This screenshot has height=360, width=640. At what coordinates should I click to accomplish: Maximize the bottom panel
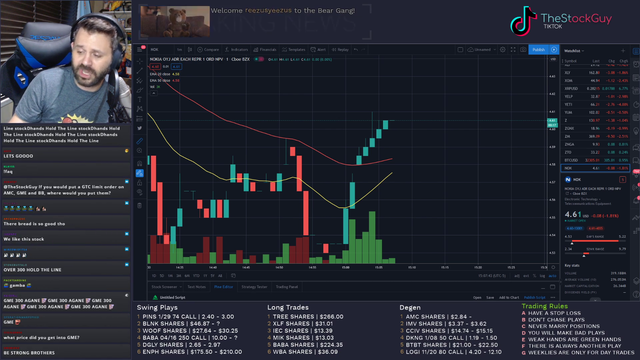tap(552, 287)
